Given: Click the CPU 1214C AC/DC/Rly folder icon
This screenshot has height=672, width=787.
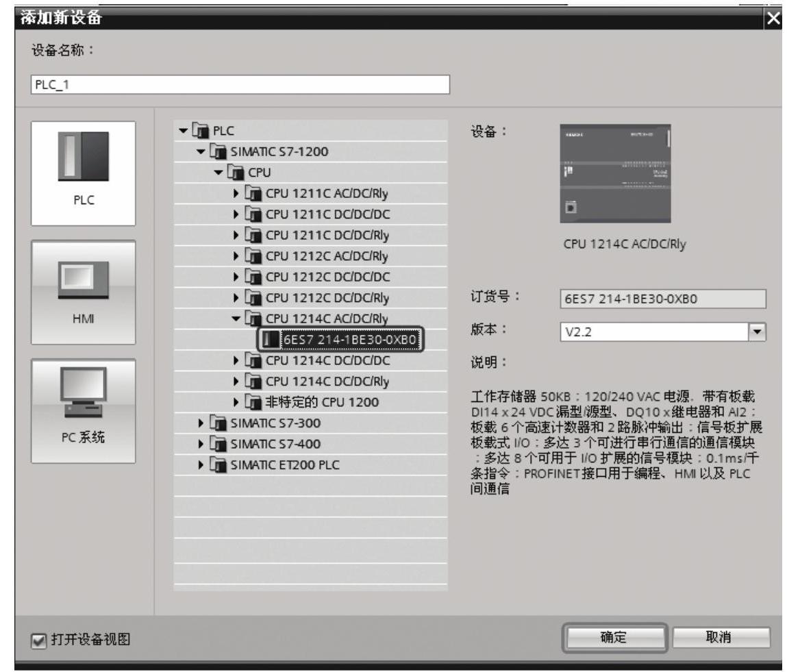Looking at the screenshot, I should click(253, 319).
